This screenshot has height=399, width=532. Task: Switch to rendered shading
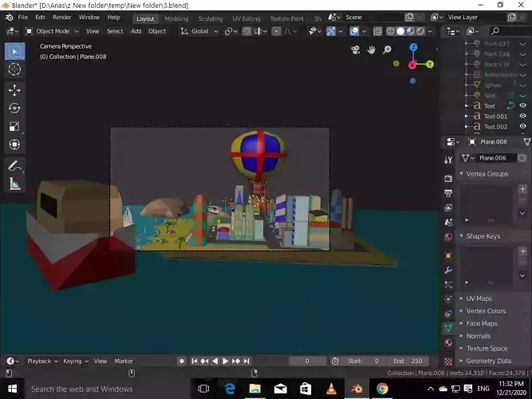(x=420, y=31)
